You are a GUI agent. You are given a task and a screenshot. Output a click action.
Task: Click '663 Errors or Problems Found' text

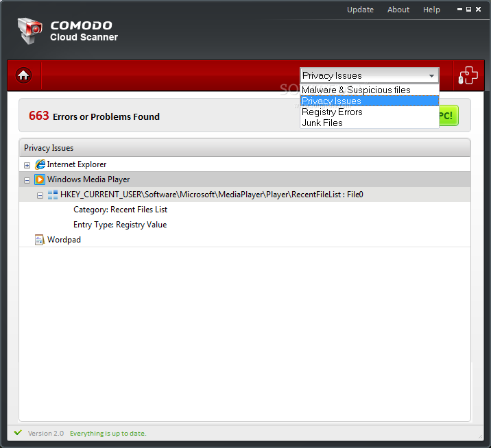[x=94, y=116]
